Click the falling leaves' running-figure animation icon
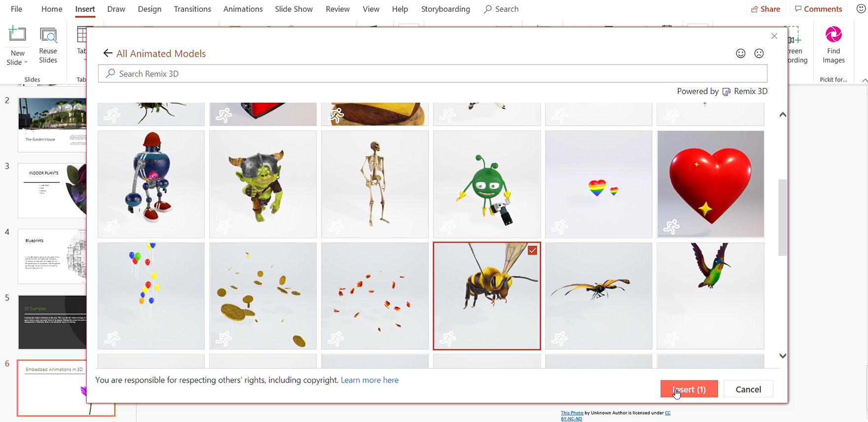Viewport: 868px width, 422px height. pos(336,339)
